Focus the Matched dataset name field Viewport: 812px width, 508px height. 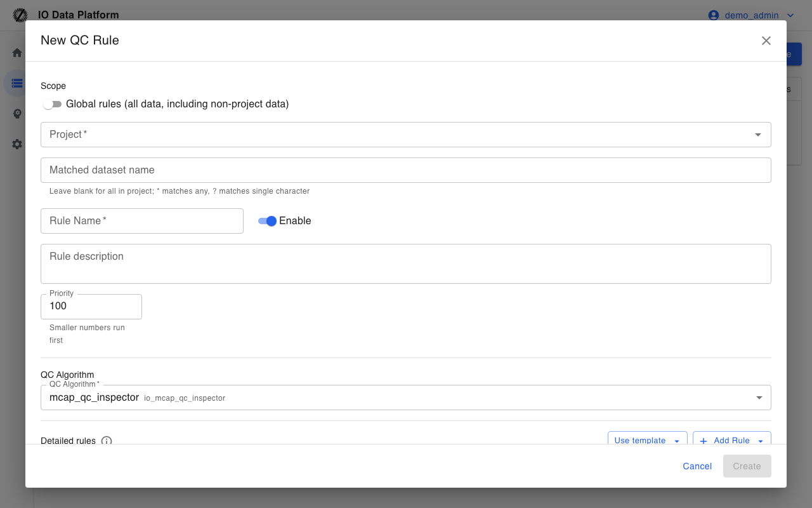406,170
